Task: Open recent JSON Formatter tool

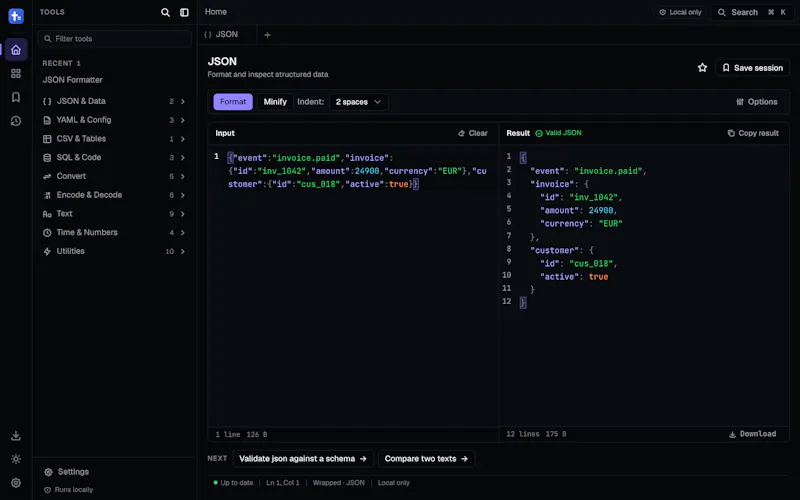Action: point(72,80)
